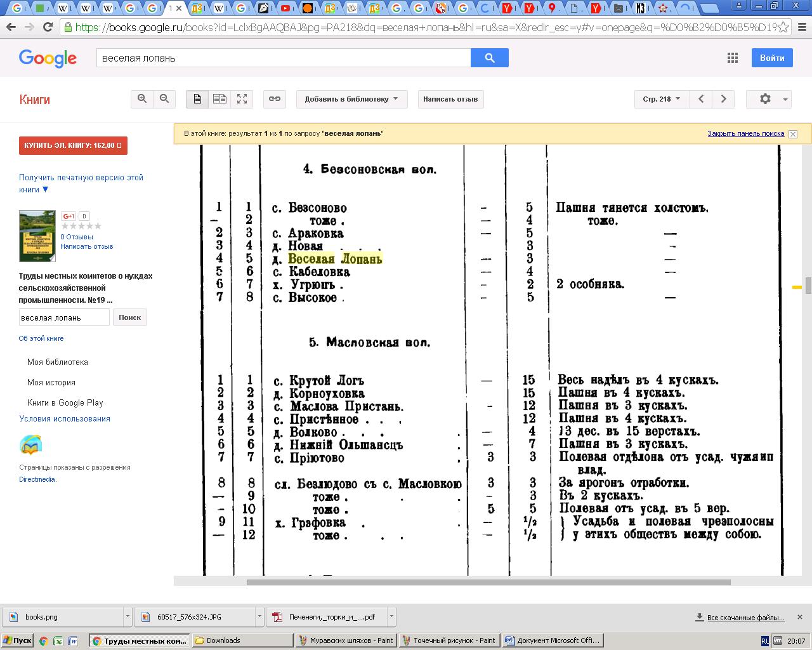The height and width of the screenshot is (650, 812).
Task: Open the 'Стр. 218' page dropdown
Action: click(661, 99)
